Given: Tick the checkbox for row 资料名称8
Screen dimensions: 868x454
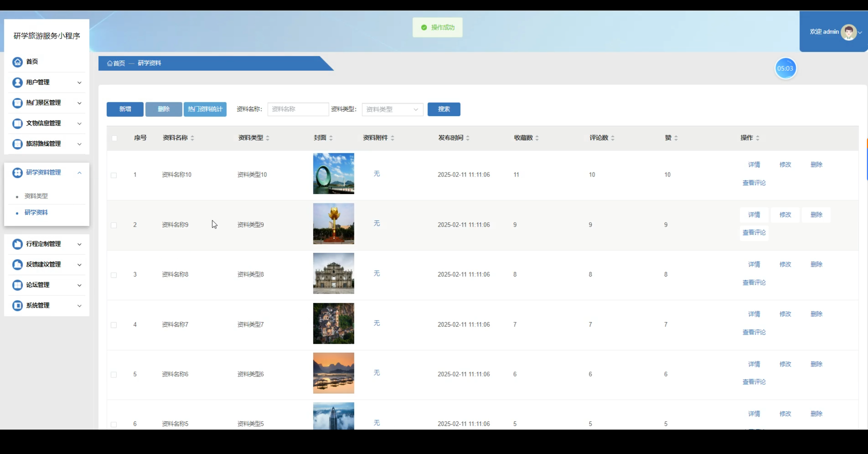Looking at the screenshot, I should pyautogui.click(x=114, y=275).
